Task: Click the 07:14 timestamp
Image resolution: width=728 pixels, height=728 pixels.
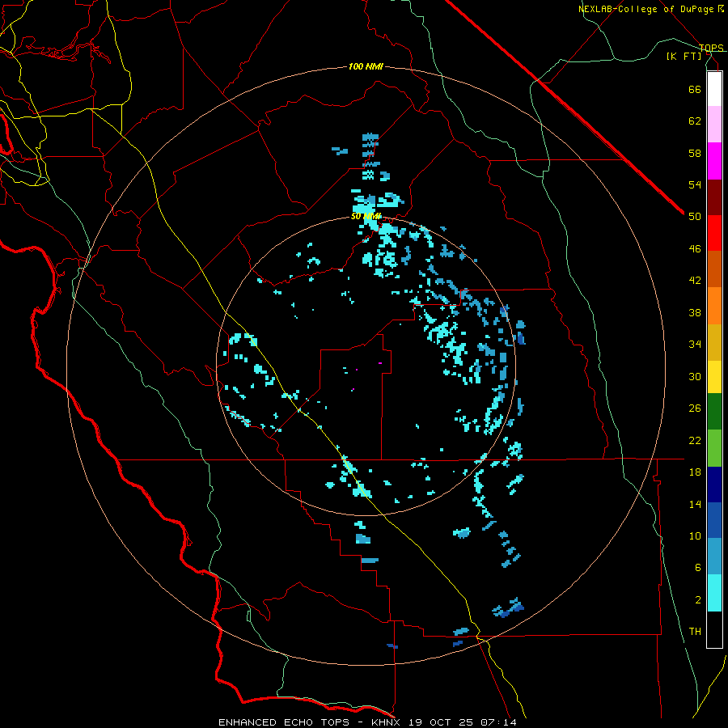Action: pos(498,722)
